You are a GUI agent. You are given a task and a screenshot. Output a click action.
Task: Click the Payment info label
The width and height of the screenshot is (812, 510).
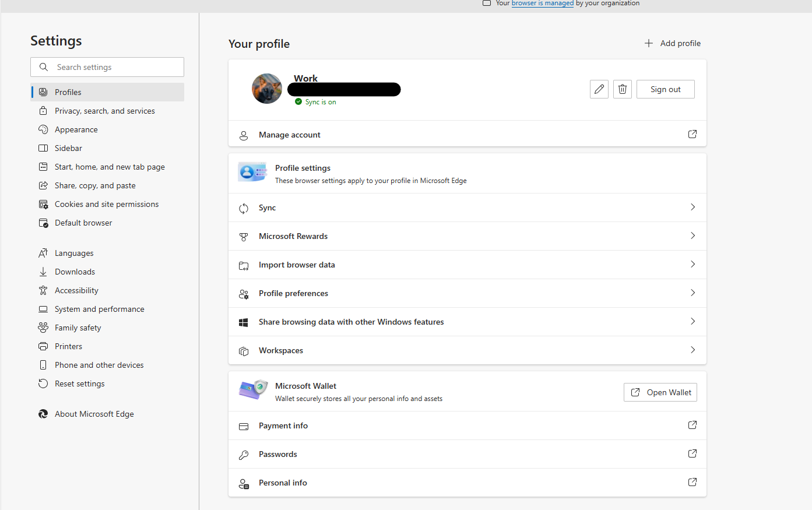(283, 425)
